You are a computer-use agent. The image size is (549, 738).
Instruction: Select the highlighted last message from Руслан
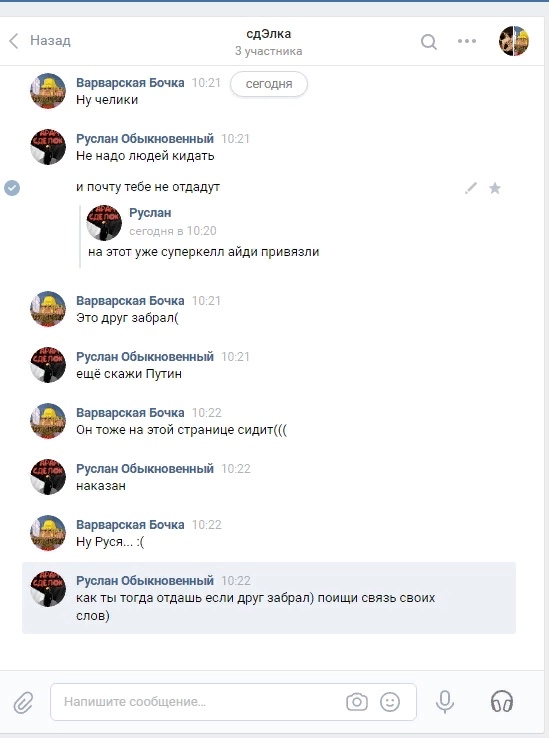point(269,598)
